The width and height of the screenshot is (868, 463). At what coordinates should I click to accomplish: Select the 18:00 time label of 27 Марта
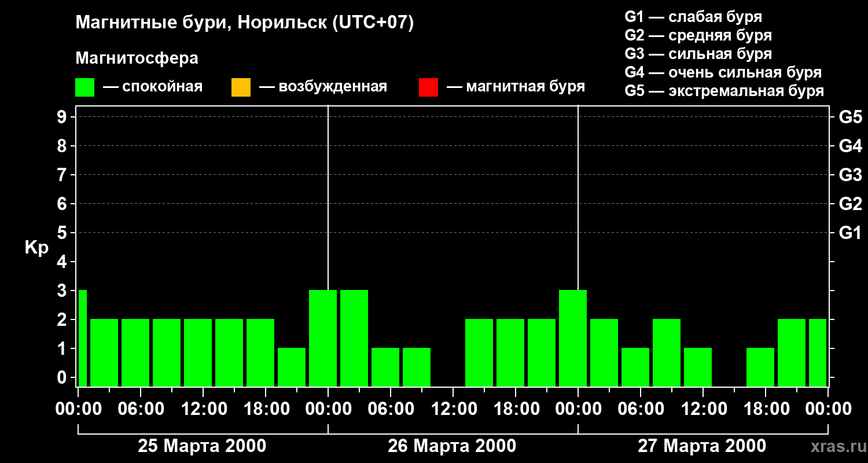tap(766, 409)
